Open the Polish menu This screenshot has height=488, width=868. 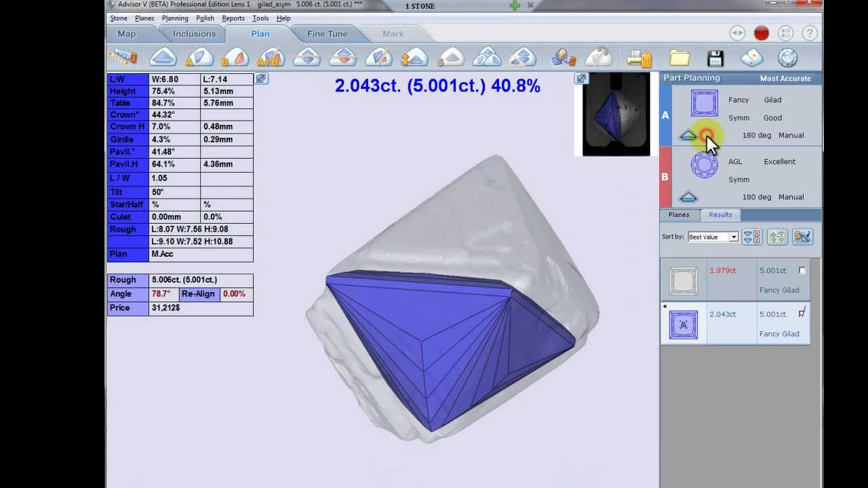click(205, 18)
